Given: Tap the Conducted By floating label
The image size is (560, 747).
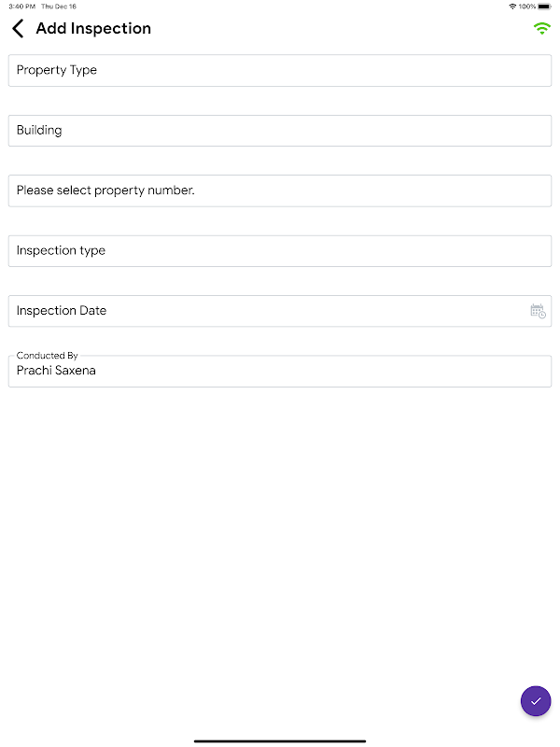Looking at the screenshot, I should [48, 356].
